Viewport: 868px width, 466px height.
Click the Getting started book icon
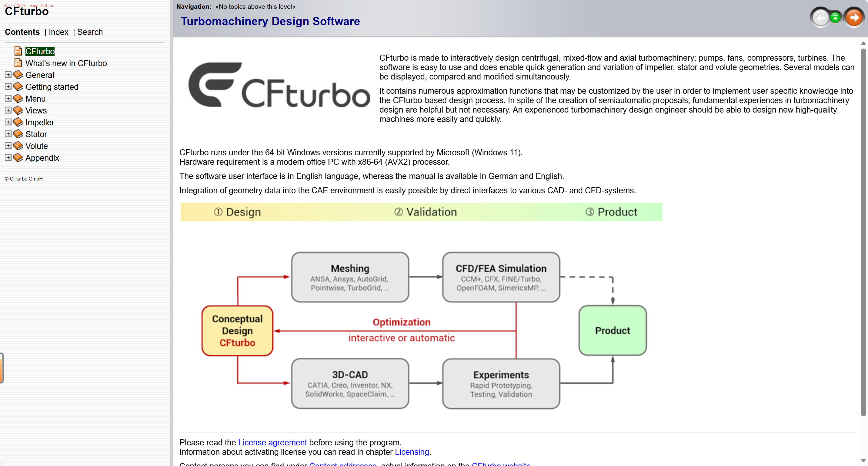coord(18,87)
